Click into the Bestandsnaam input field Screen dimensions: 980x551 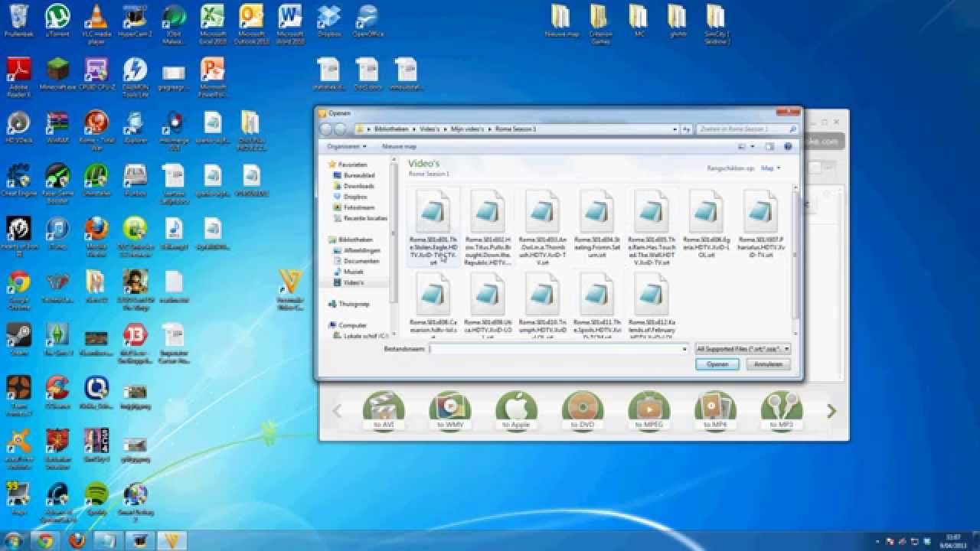(x=554, y=349)
